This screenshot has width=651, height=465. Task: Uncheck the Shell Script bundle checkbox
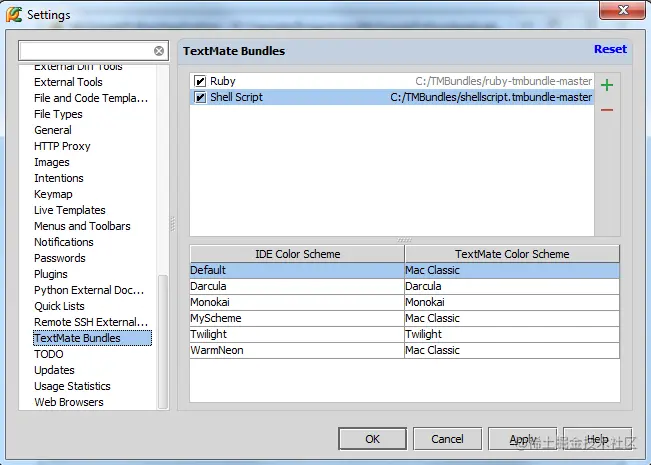[200, 97]
